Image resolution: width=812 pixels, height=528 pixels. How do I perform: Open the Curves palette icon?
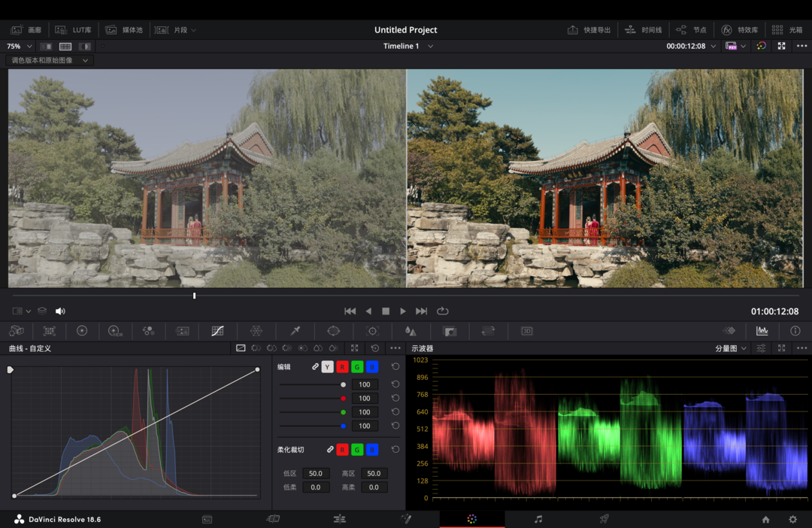(217, 331)
